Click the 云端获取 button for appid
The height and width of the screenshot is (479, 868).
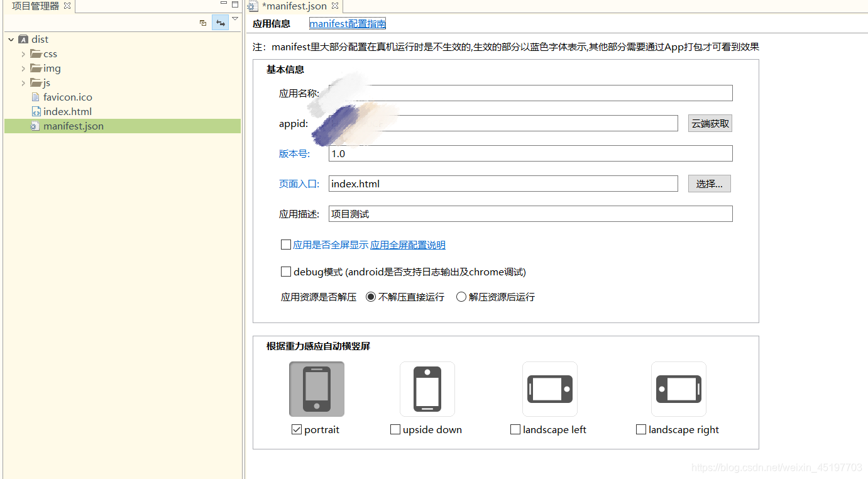click(x=710, y=123)
